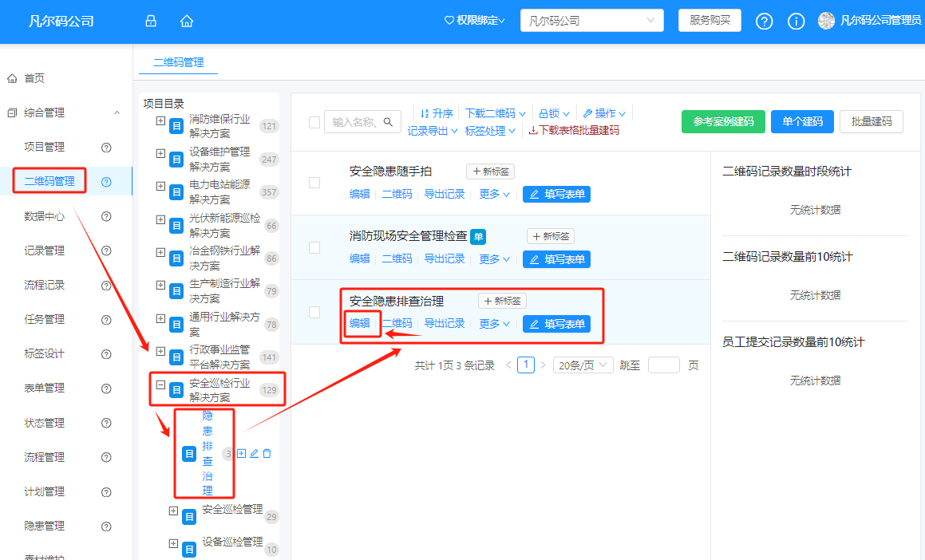Click the home icon in the top bar
This screenshot has width=925, height=560.
[x=186, y=21]
